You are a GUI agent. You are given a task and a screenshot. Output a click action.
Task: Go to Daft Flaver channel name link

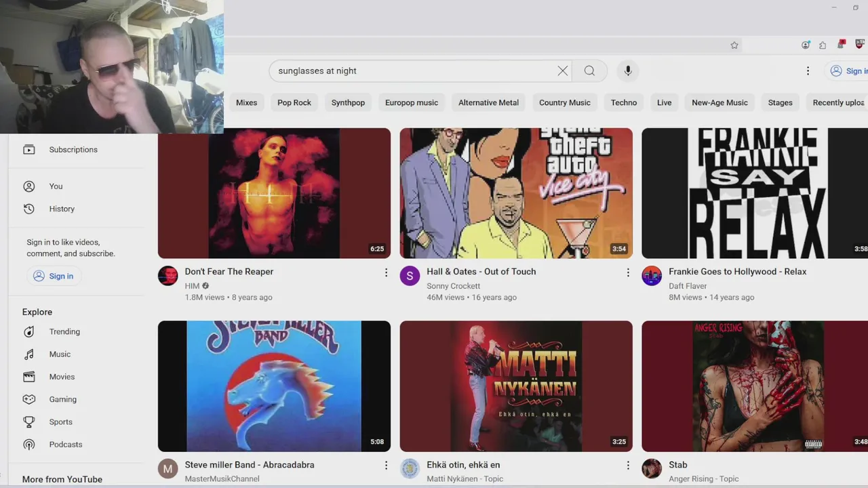coord(688,286)
